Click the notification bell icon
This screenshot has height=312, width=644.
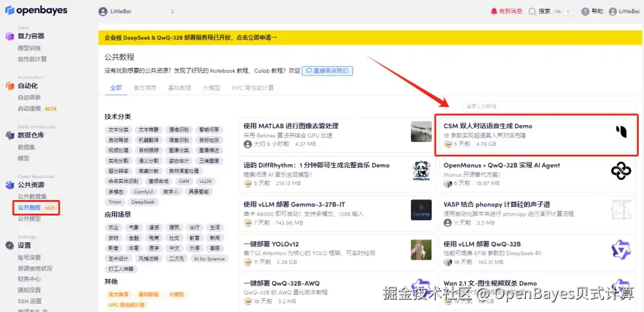pyautogui.click(x=494, y=11)
